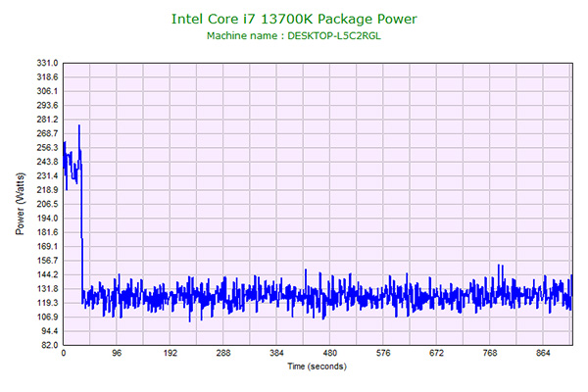Click the 106.9 y-axis value

[x=47, y=317]
